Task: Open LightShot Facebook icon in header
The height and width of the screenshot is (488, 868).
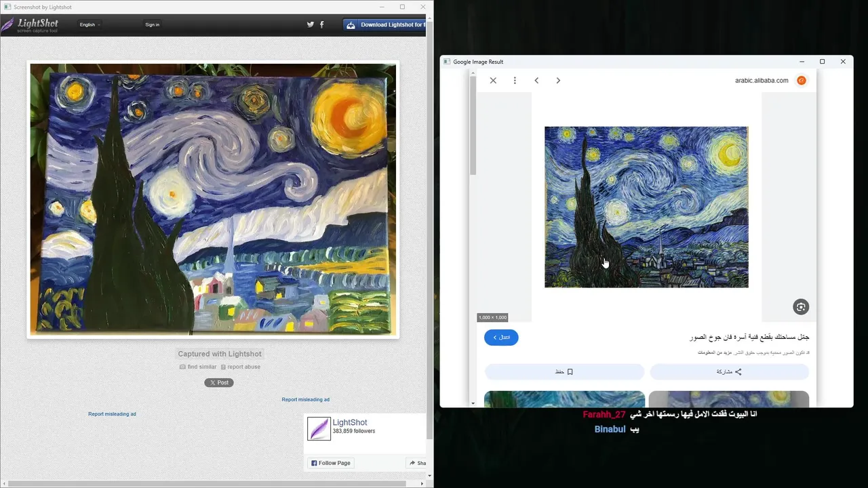Action: (x=322, y=24)
